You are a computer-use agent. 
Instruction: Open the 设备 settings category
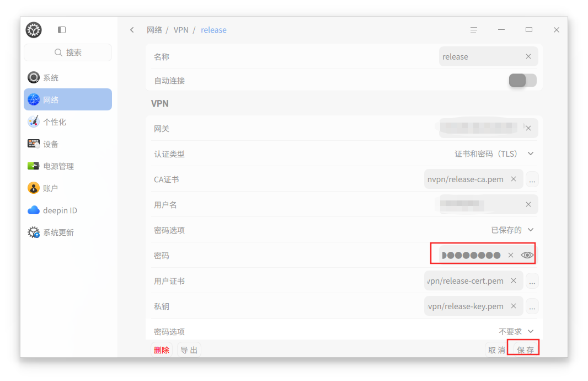click(x=68, y=144)
